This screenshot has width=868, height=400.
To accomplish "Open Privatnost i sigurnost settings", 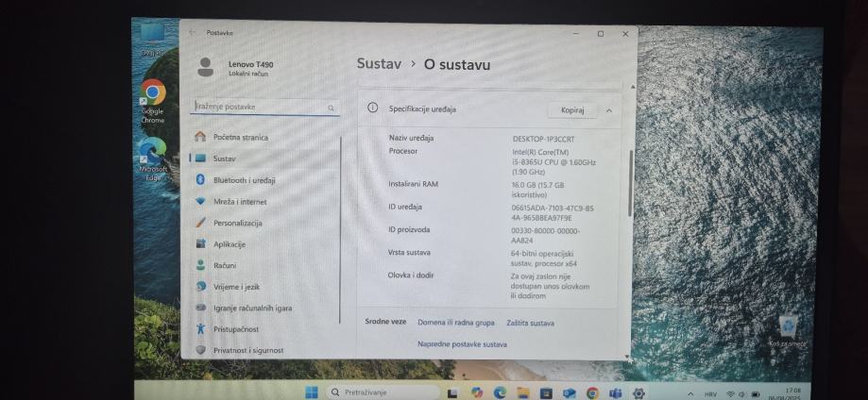I will [264, 350].
